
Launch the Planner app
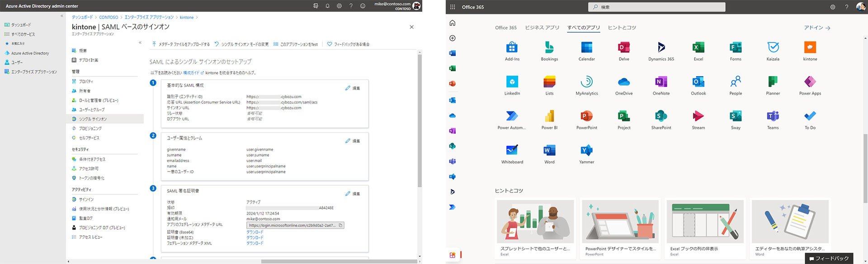point(773,85)
